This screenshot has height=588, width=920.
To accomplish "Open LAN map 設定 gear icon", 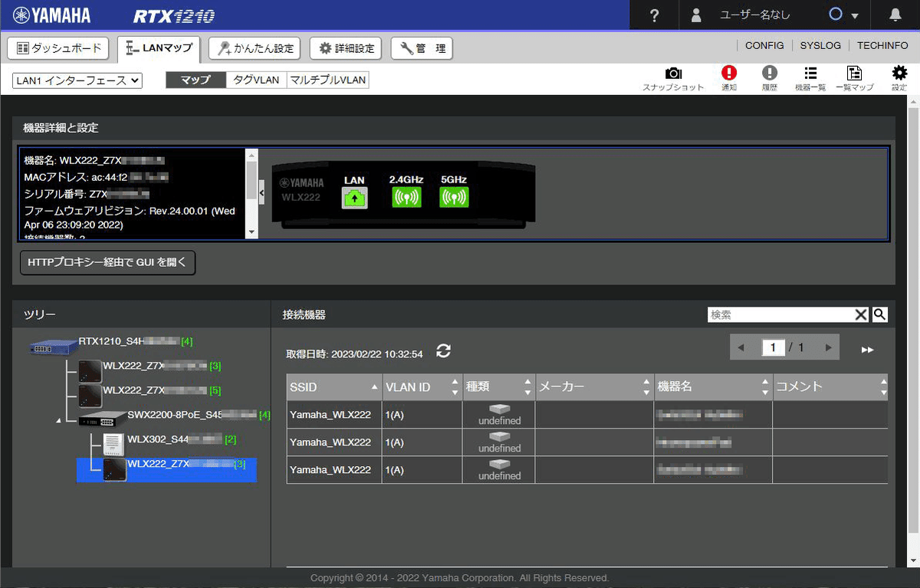I will coord(899,73).
